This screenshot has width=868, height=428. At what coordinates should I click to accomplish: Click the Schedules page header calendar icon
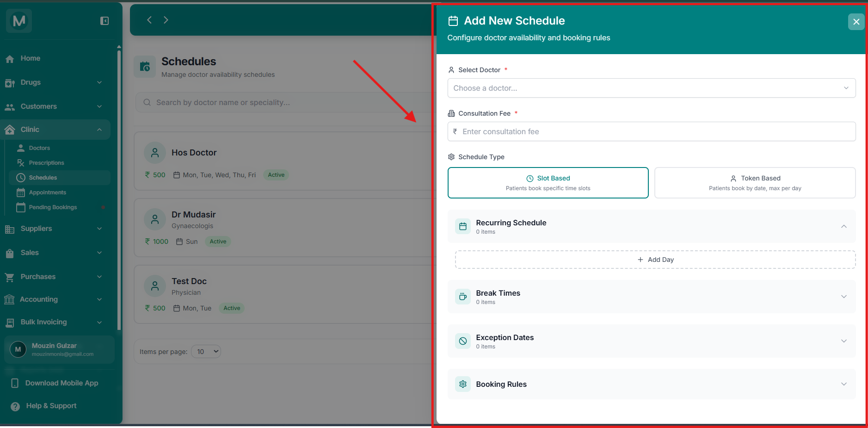tap(145, 67)
